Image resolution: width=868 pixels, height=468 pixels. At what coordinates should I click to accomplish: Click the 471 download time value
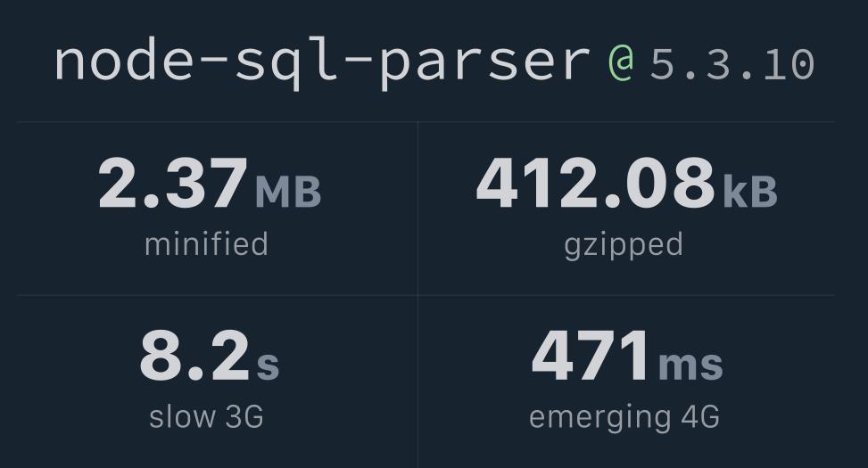coord(590,355)
